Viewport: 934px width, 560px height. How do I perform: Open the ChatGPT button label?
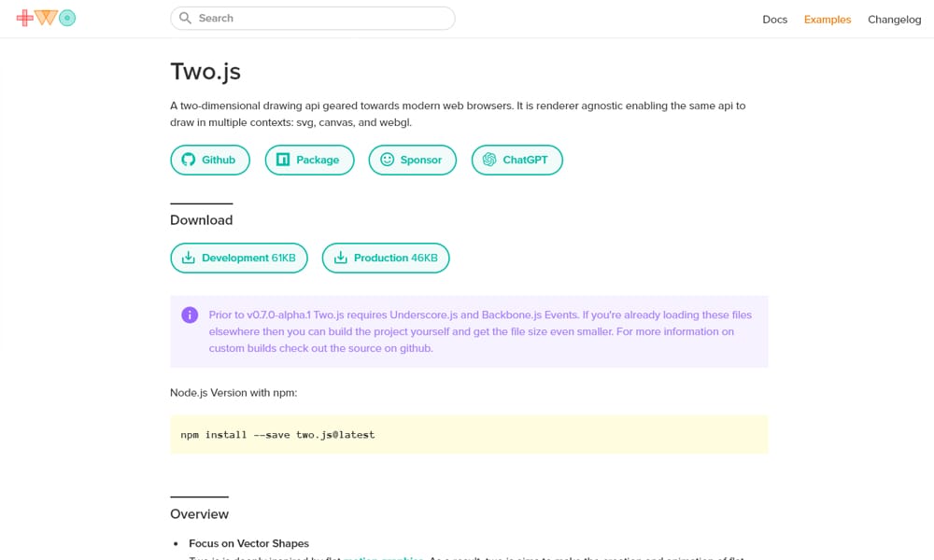point(525,160)
